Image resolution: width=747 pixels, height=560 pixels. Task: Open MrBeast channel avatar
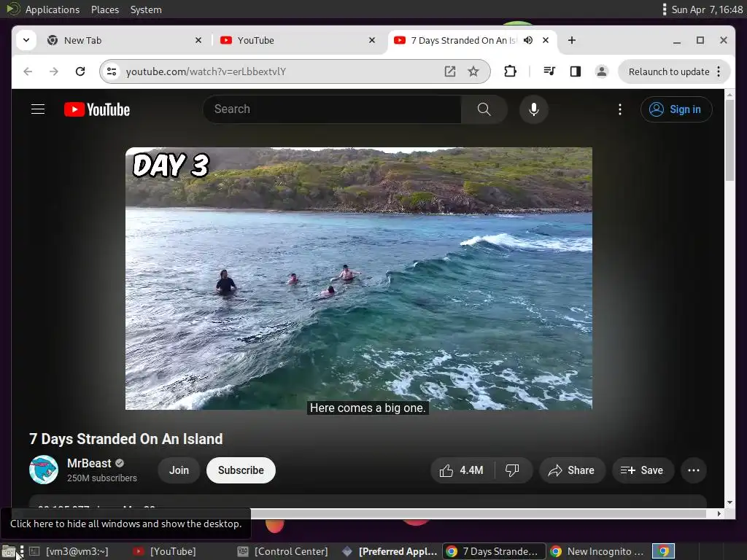coord(44,470)
